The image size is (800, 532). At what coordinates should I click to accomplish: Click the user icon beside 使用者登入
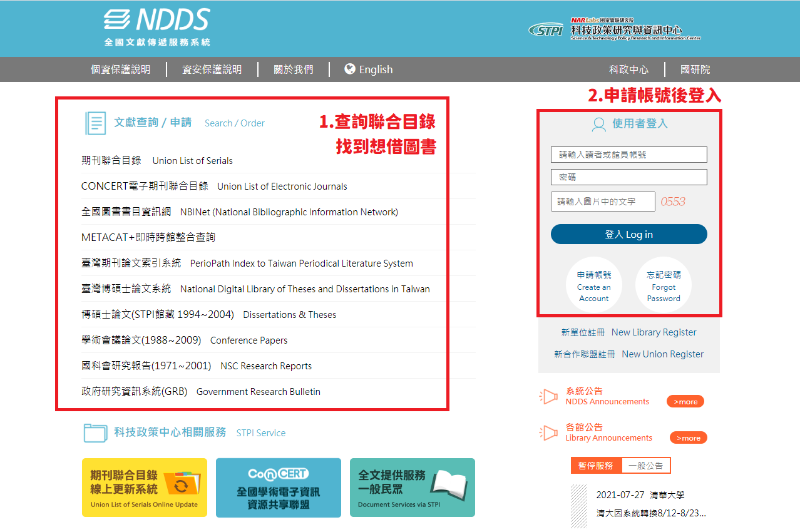pos(598,124)
